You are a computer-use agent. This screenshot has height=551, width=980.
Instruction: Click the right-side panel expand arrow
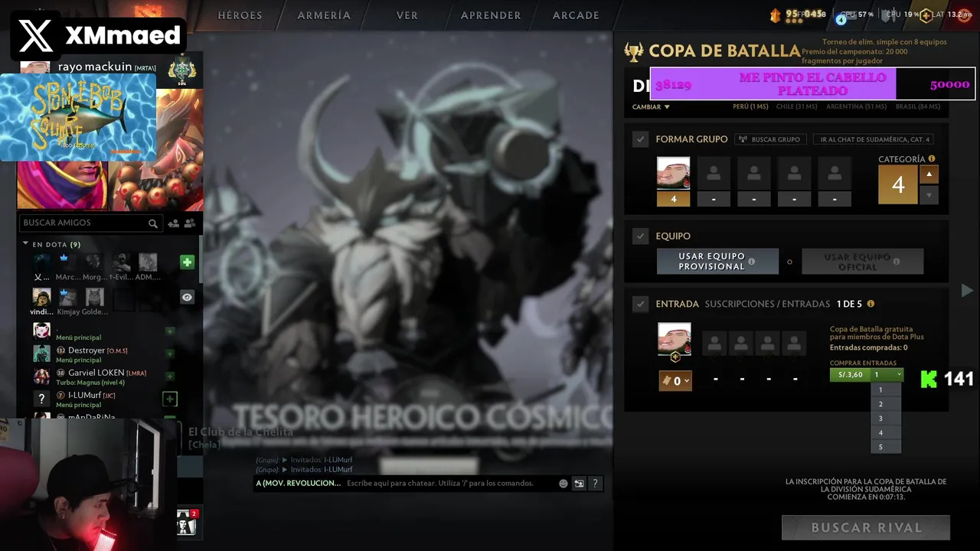tap(967, 290)
